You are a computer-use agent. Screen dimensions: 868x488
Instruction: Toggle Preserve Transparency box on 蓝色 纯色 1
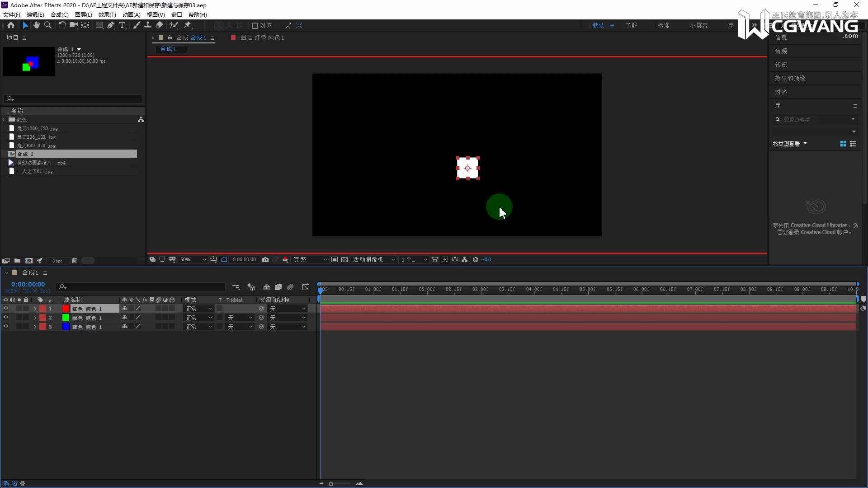[220, 327]
